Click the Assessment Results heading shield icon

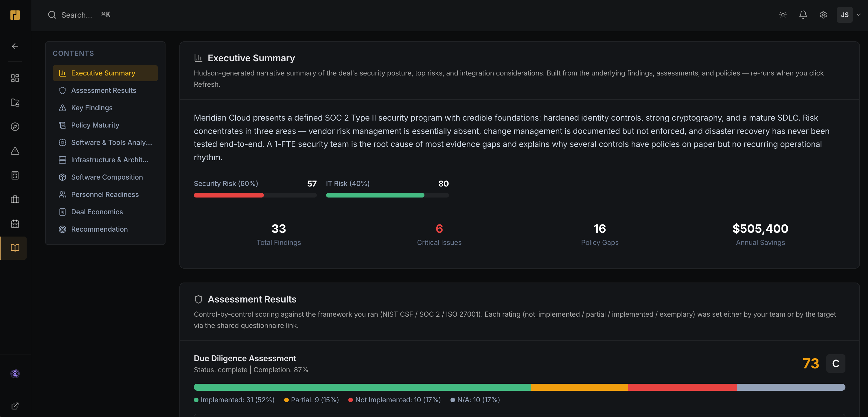click(x=198, y=299)
